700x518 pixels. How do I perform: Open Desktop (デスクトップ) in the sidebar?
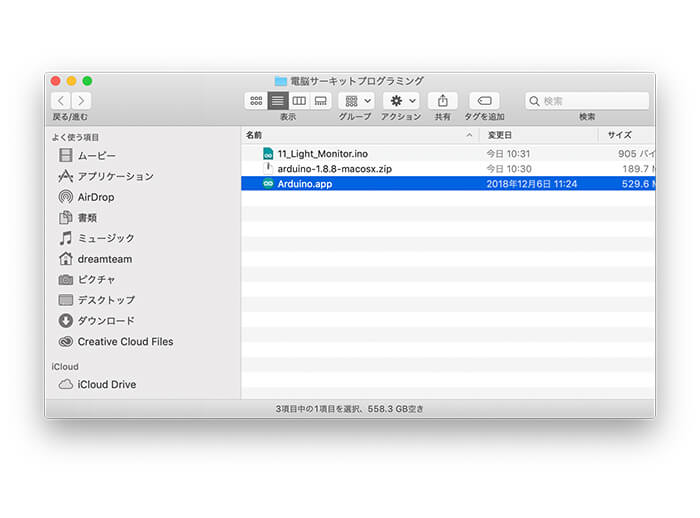106,300
